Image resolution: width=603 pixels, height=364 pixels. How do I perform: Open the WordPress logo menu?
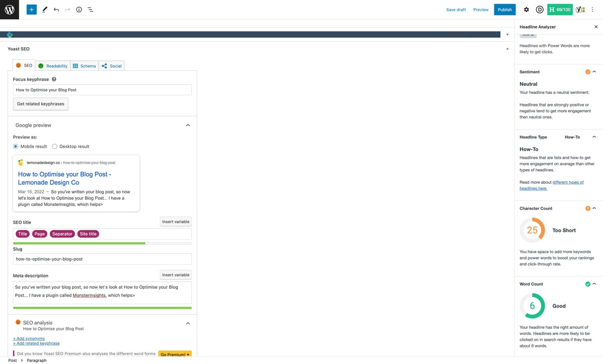click(x=10, y=10)
